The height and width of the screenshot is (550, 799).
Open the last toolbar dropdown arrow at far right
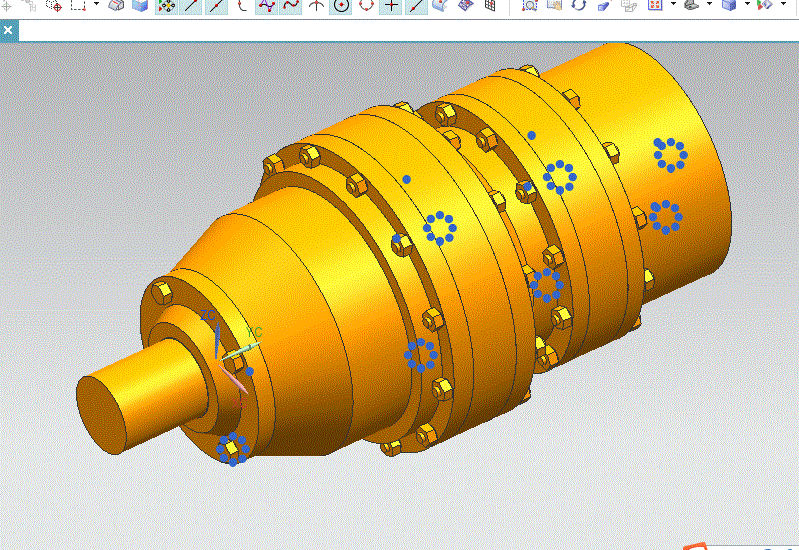coord(784,4)
